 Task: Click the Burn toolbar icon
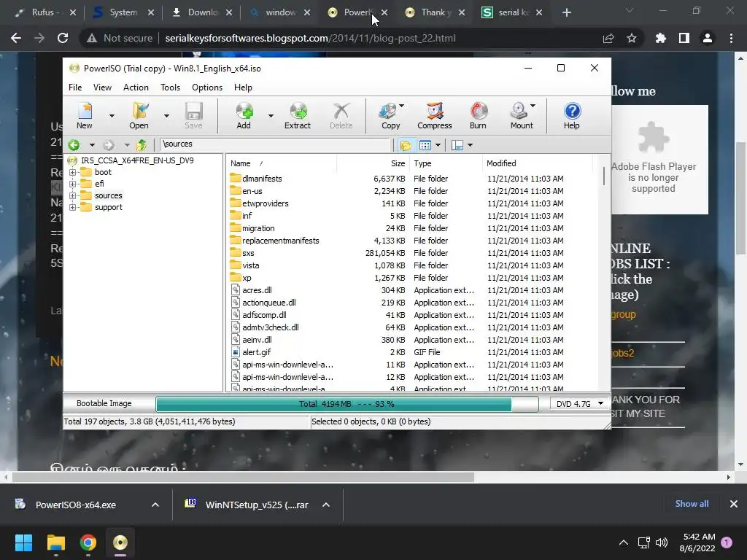478,115
